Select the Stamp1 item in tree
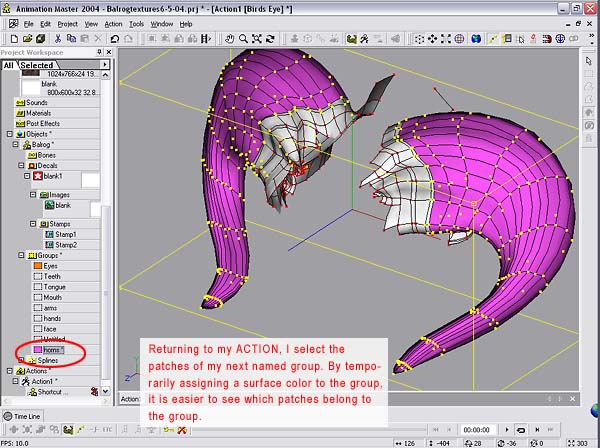The image size is (600, 448). 66,233
